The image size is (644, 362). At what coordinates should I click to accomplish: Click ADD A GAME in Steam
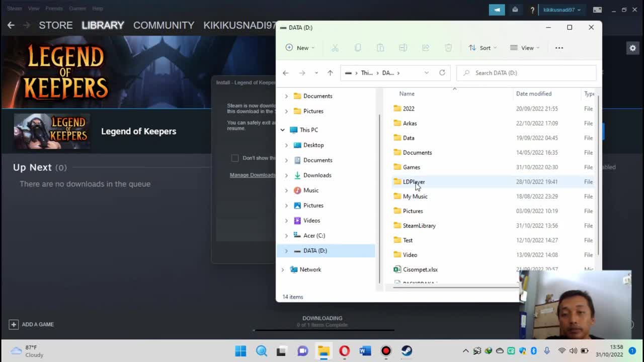tap(31, 324)
